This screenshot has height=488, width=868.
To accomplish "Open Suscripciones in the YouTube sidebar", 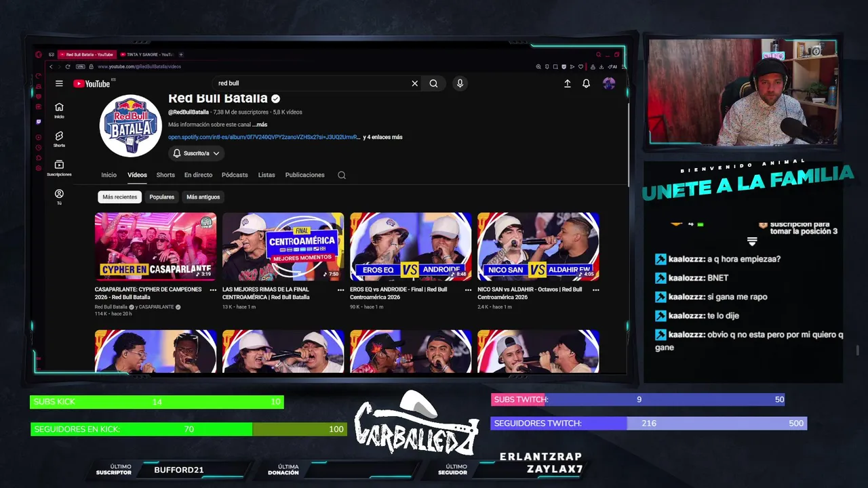I will (x=59, y=168).
